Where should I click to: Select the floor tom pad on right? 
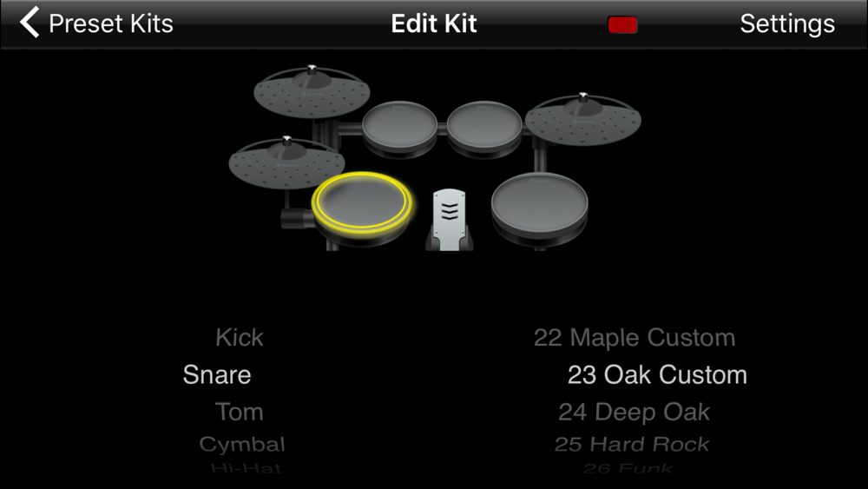(540, 202)
